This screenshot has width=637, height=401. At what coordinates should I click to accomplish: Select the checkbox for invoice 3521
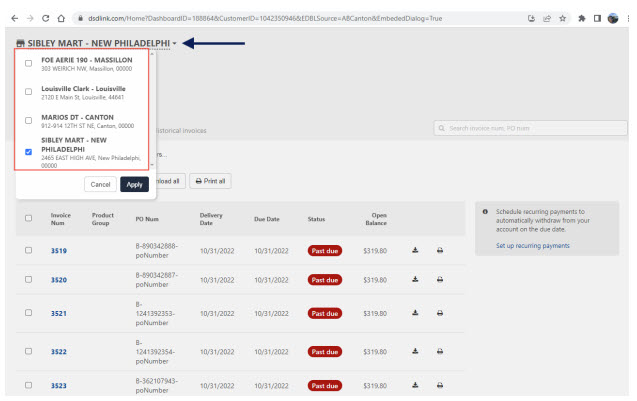(x=28, y=313)
